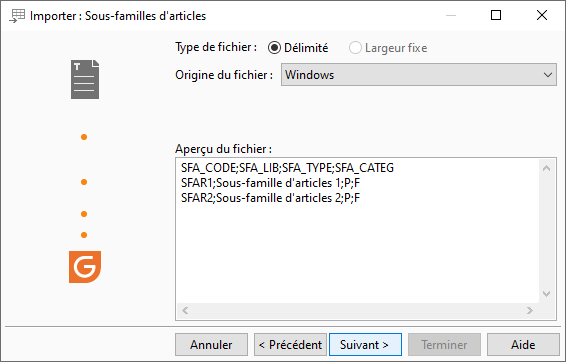Expand Windows combo box arrow

548,75
